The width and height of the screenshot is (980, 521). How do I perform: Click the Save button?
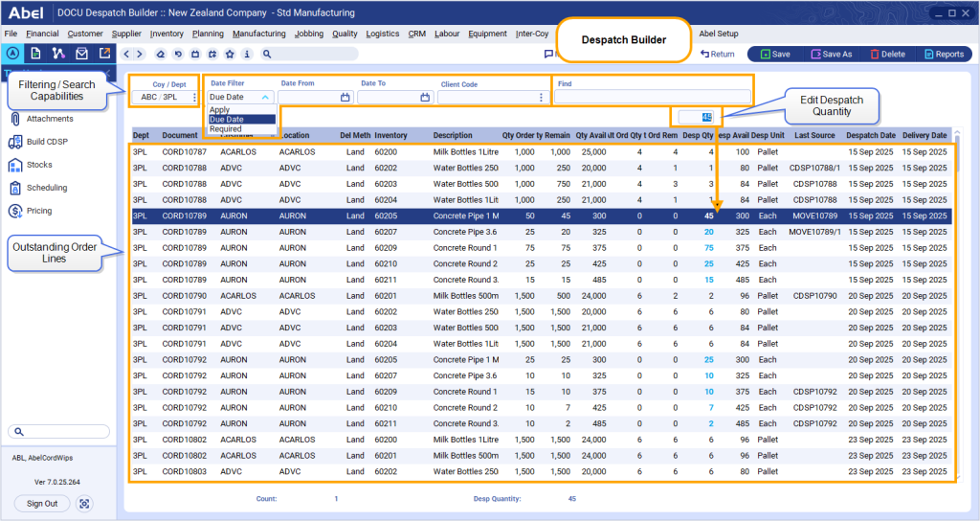pos(775,55)
